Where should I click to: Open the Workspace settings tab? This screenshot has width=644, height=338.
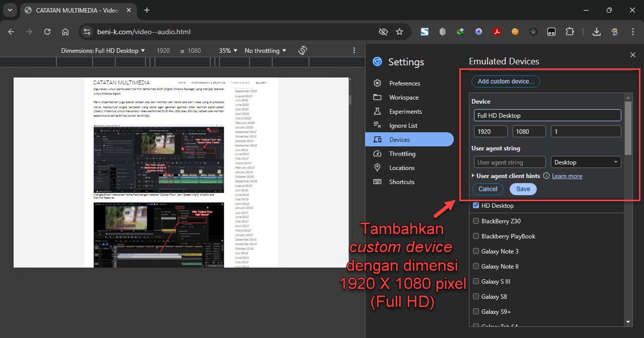tap(410, 97)
